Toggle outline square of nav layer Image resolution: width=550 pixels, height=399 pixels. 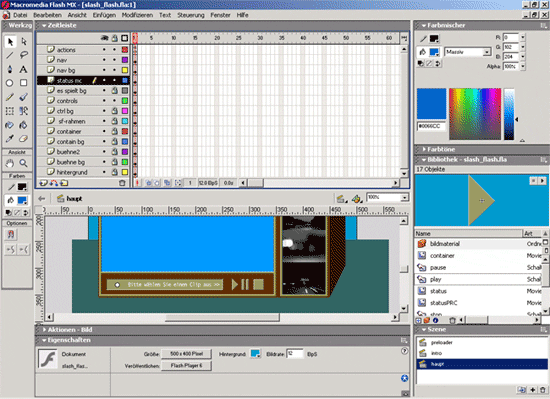(125, 60)
